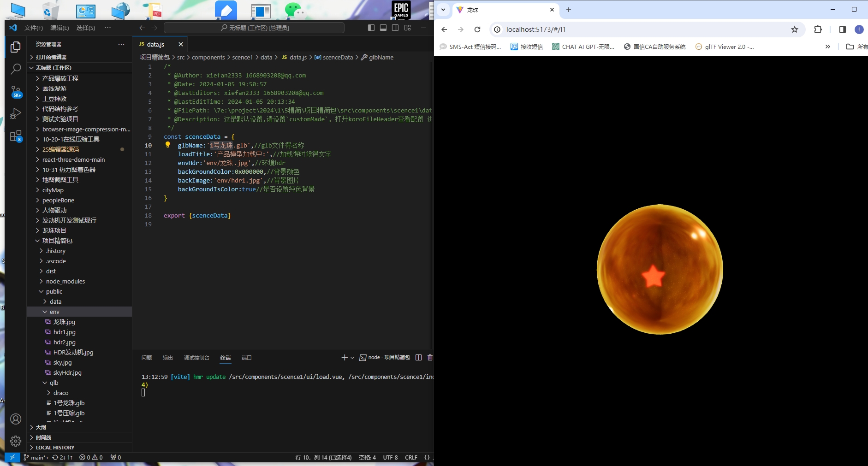Open the 接收短信 bookmark
The image size is (868, 466).
click(x=527, y=47)
